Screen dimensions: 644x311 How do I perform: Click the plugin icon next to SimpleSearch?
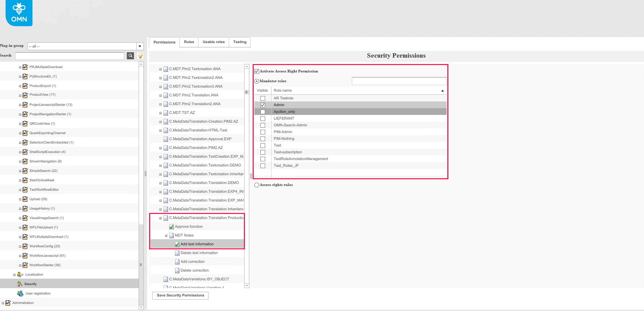pyautogui.click(x=25, y=170)
